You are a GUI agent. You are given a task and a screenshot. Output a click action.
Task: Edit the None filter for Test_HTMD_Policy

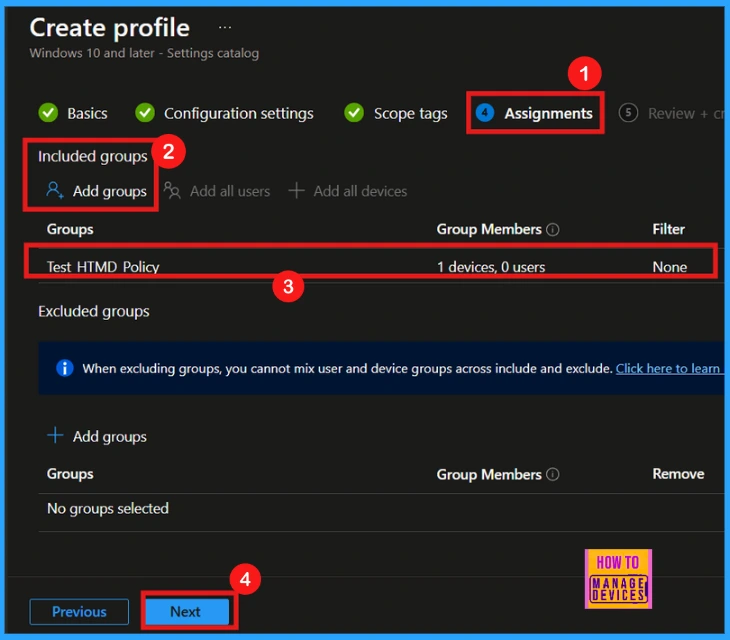coord(669,267)
